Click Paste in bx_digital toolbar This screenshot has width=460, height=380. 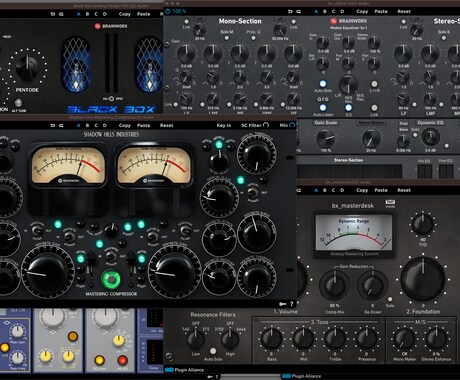pos(381,11)
